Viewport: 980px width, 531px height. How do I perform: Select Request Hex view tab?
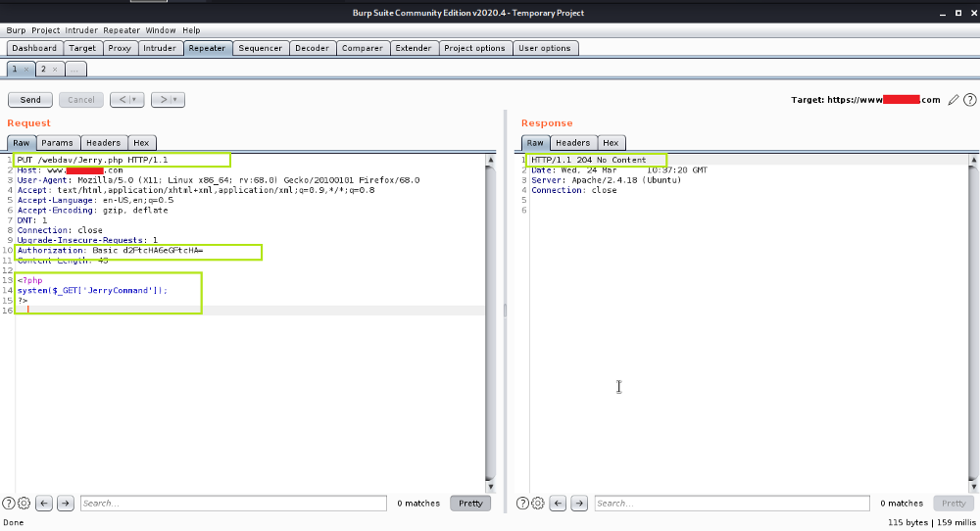[x=141, y=143]
